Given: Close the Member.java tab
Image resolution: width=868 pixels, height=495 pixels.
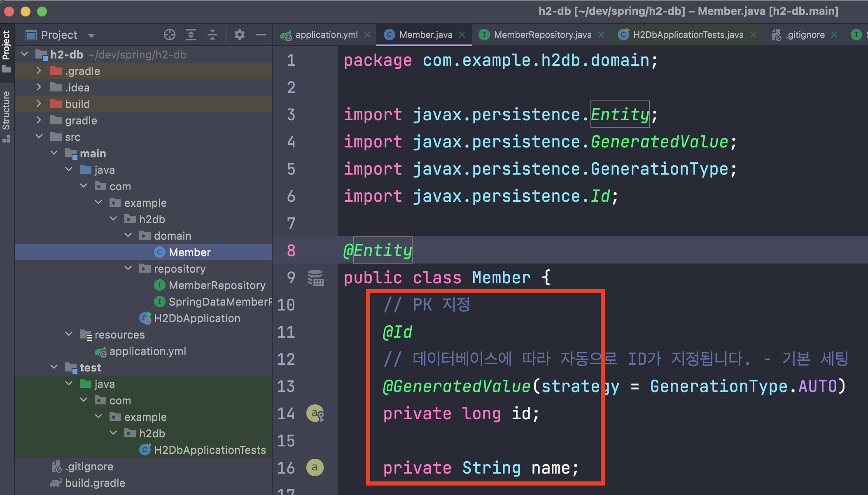Looking at the screenshot, I should pos(462,35).
